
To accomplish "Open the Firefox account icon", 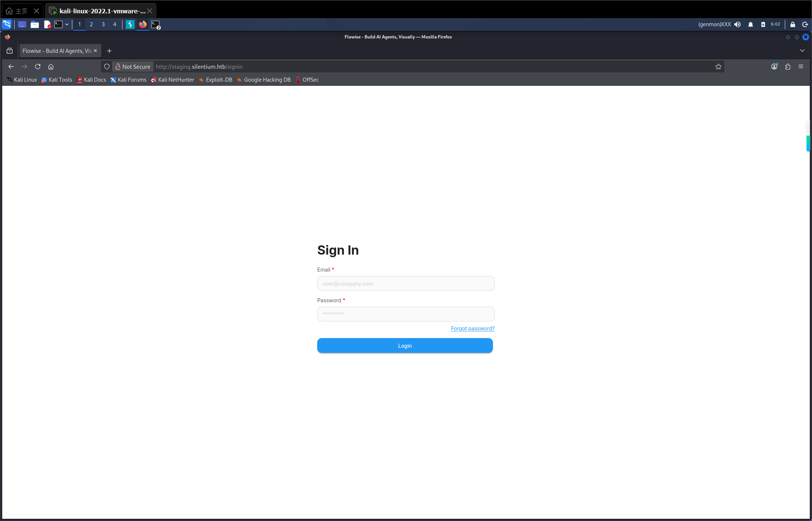I will click(774, 67).
